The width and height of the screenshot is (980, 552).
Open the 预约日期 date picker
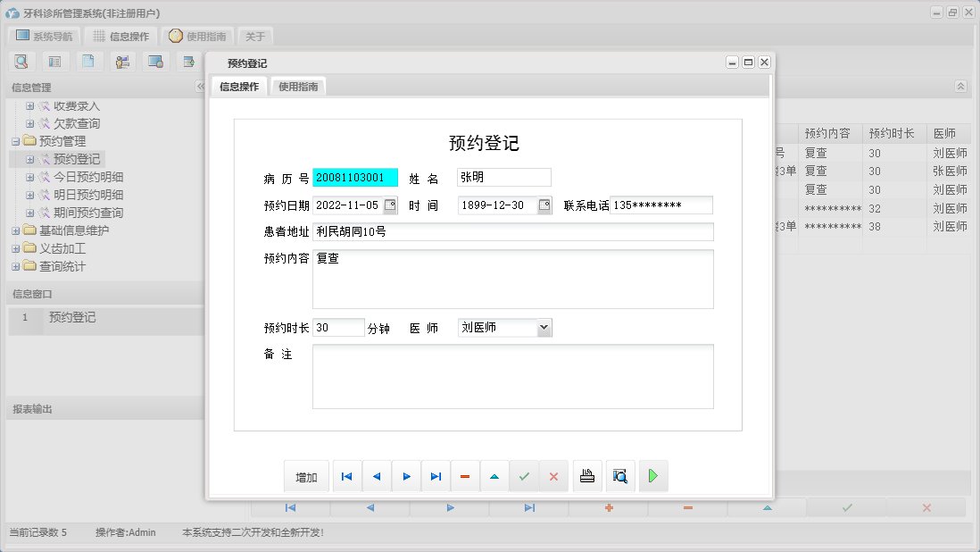390,205
